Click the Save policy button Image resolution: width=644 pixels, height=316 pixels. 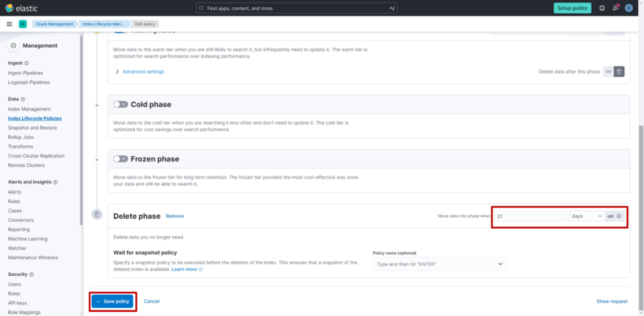pyautogui.click(x=113, y=302)
